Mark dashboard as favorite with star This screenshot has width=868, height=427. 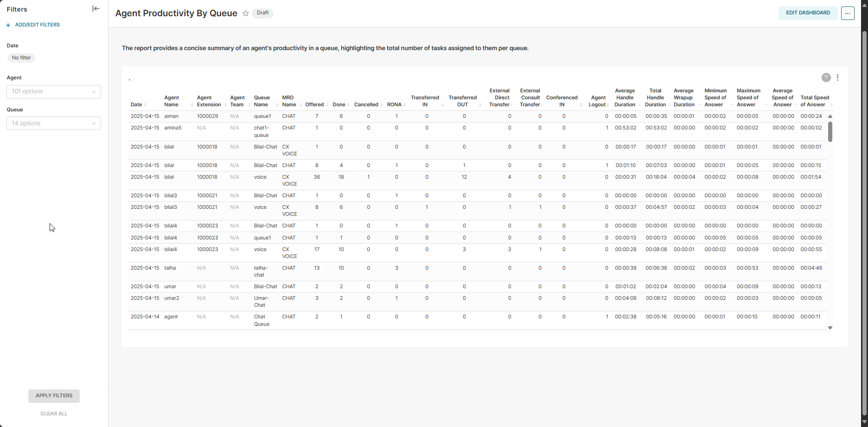click(x=246, y=13)
